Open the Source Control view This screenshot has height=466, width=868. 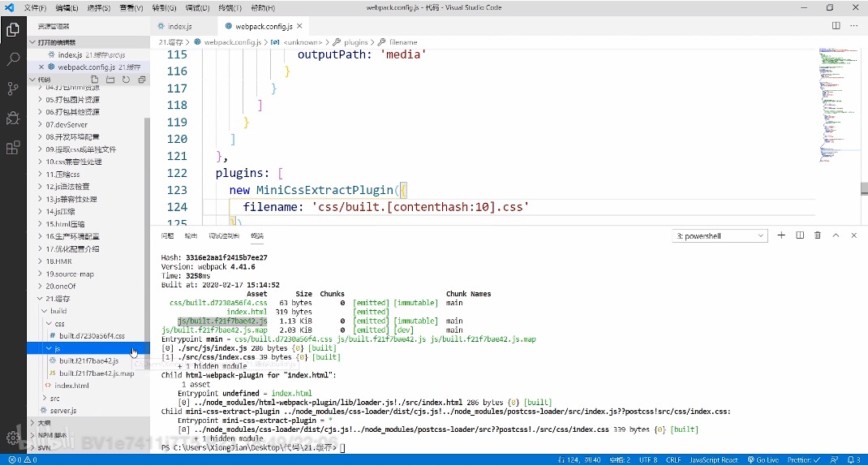(13, 88)
